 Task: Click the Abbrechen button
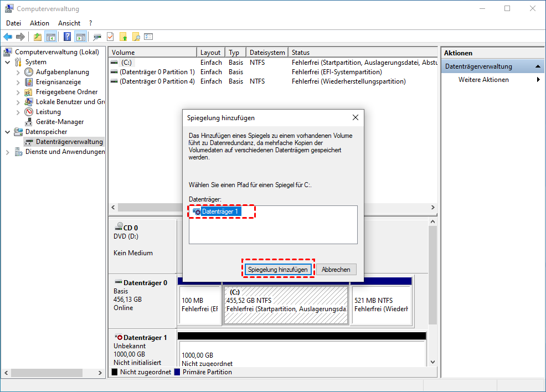[x=336, y=270]
